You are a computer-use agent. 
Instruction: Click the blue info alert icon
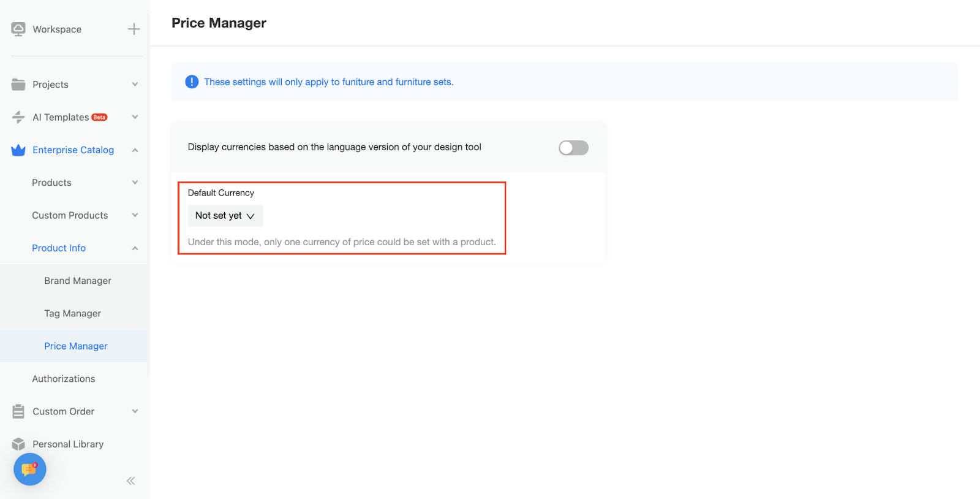tap(192, 82)
